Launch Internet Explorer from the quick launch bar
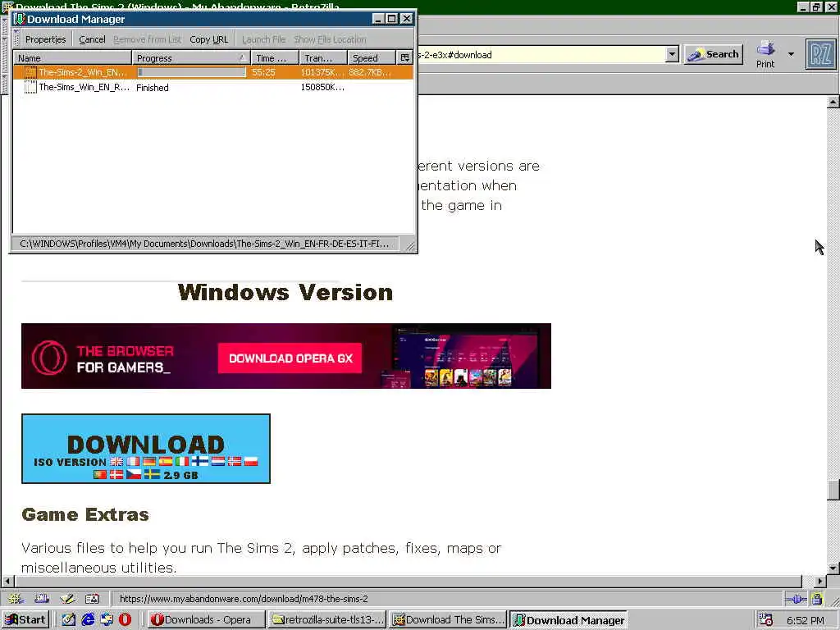840x630 pixels. coord(87,619)
